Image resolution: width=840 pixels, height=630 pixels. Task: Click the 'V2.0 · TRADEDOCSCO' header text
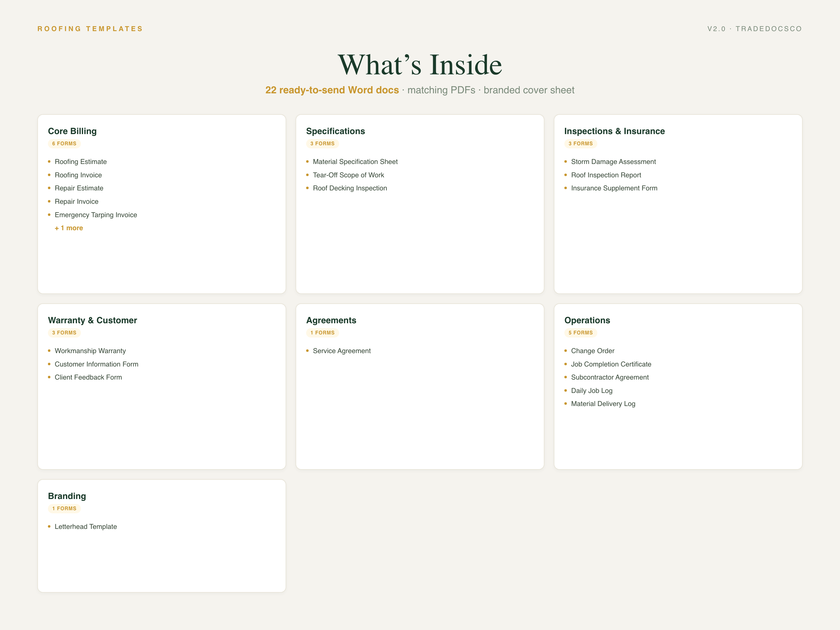tap(754, 29)
